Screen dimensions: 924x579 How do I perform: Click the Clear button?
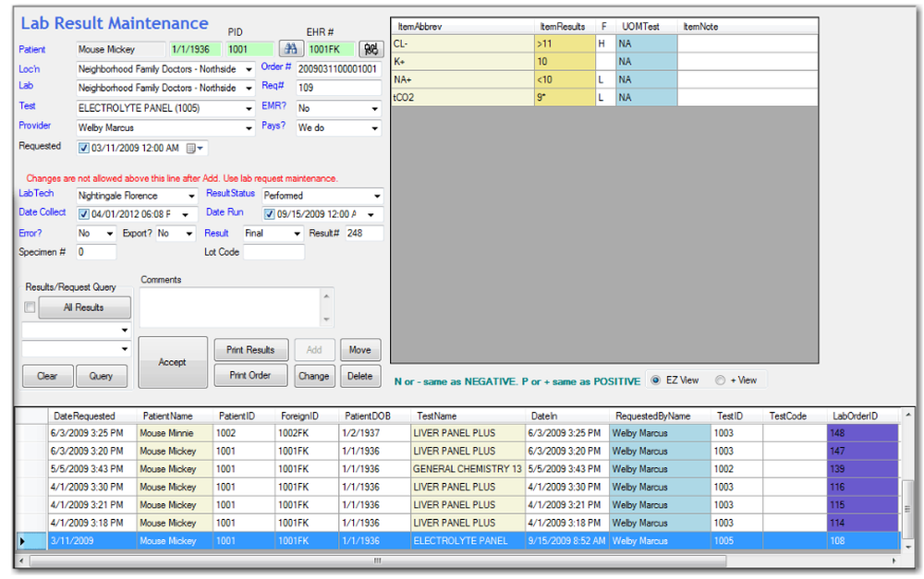[48, 376]
